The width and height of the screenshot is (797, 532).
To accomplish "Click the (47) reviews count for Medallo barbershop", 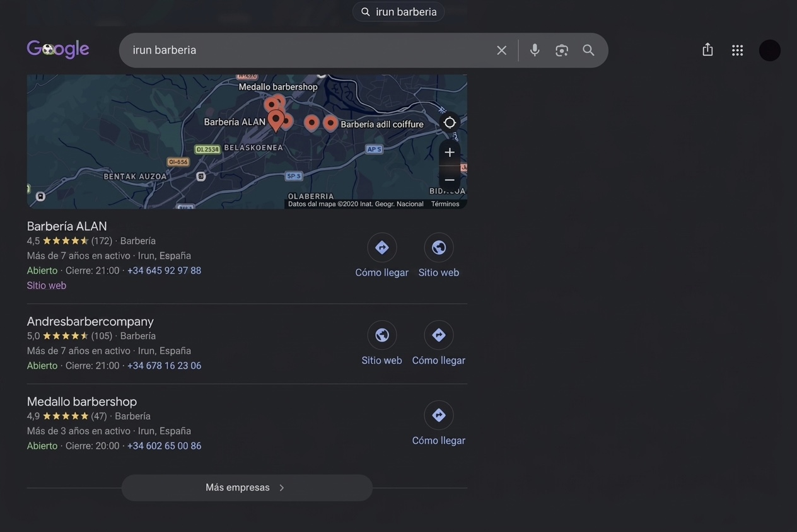I will pyautogui.click(x=99, y=416).
